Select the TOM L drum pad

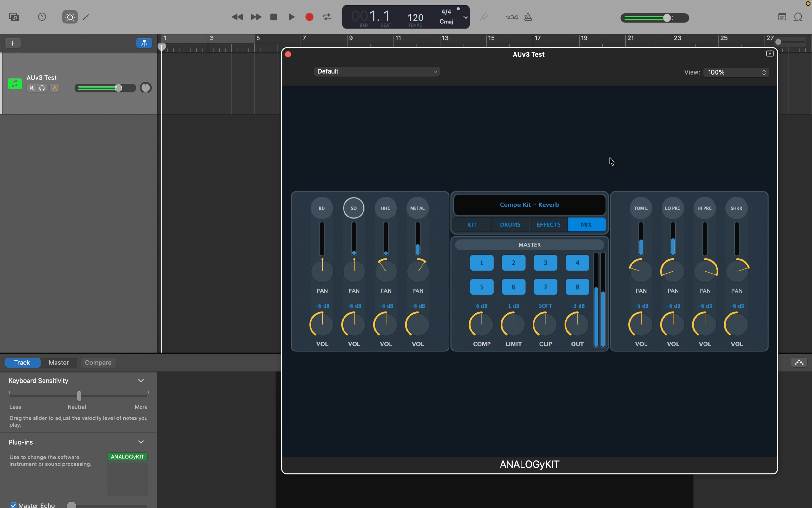[641, 208]
